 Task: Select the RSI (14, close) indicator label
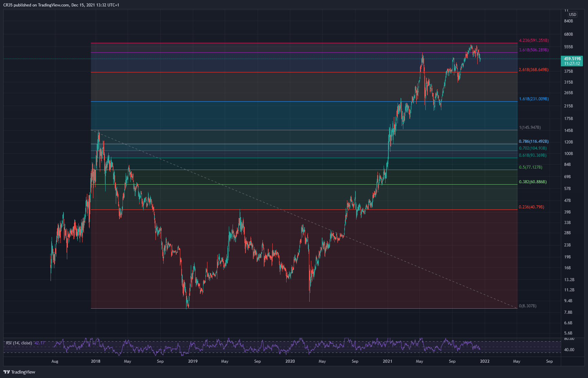coord(19,343)
